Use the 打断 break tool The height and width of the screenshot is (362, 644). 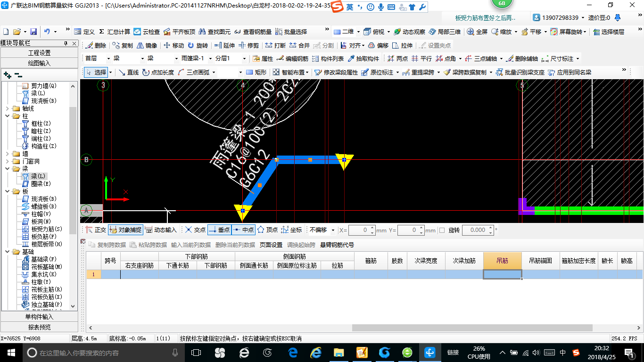point(275,45)
